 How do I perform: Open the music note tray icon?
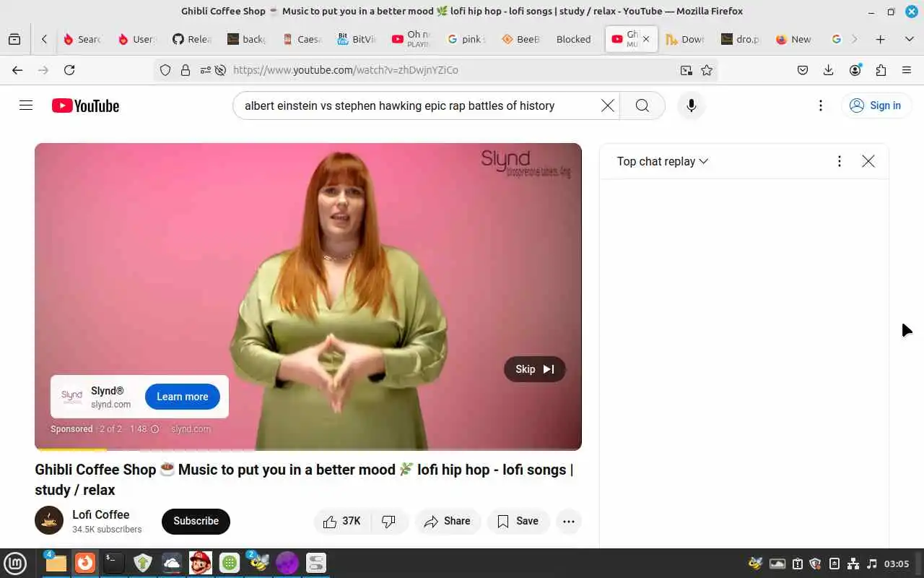click(x=872, y=564)
